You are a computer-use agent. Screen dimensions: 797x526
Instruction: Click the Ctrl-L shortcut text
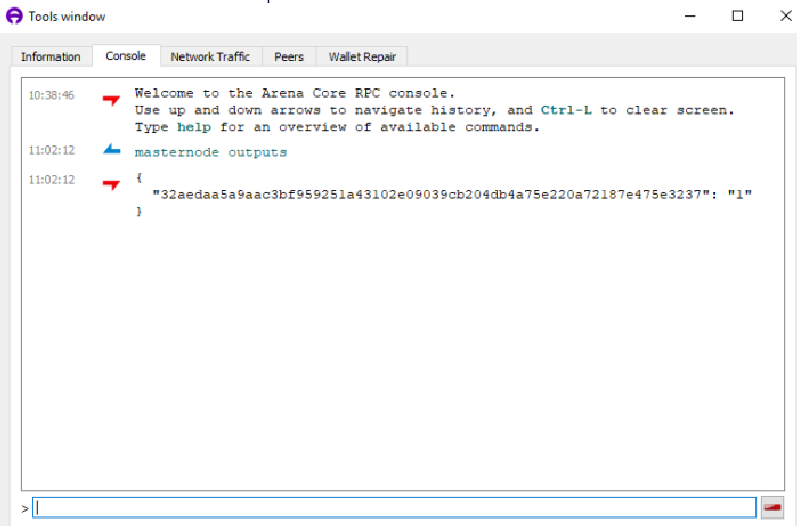[x=566, y=110]
